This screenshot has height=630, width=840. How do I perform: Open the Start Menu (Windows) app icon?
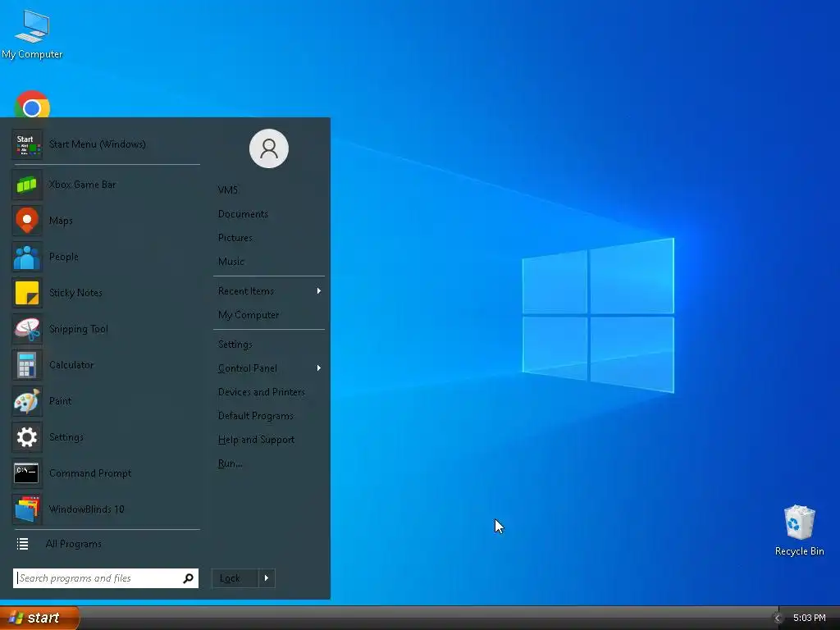click(x=27, y=144)
